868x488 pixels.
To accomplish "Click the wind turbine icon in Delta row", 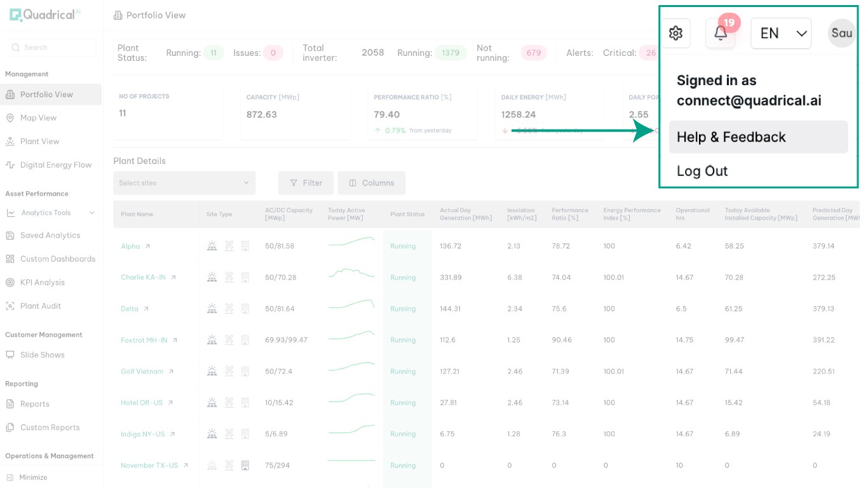I will click(229, 308).
